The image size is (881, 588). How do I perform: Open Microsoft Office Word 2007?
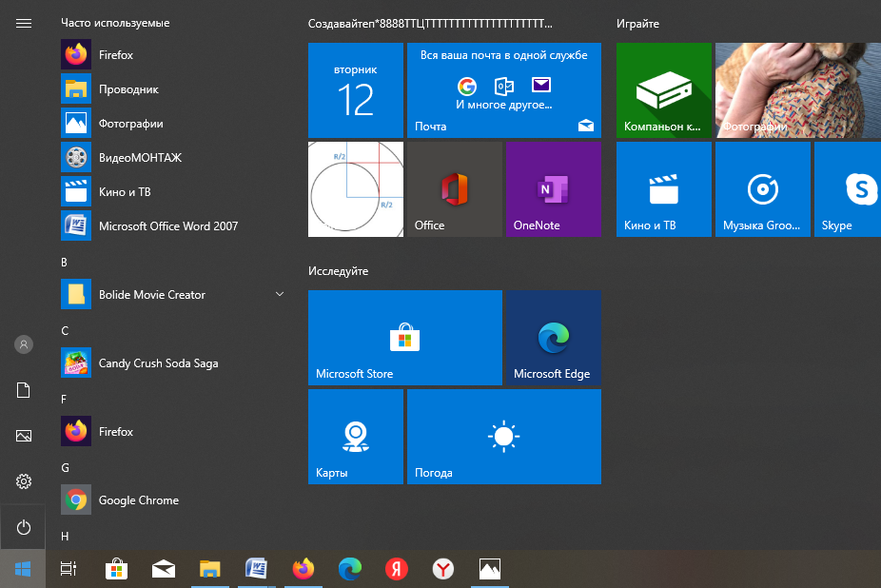(x=172, y=226)
